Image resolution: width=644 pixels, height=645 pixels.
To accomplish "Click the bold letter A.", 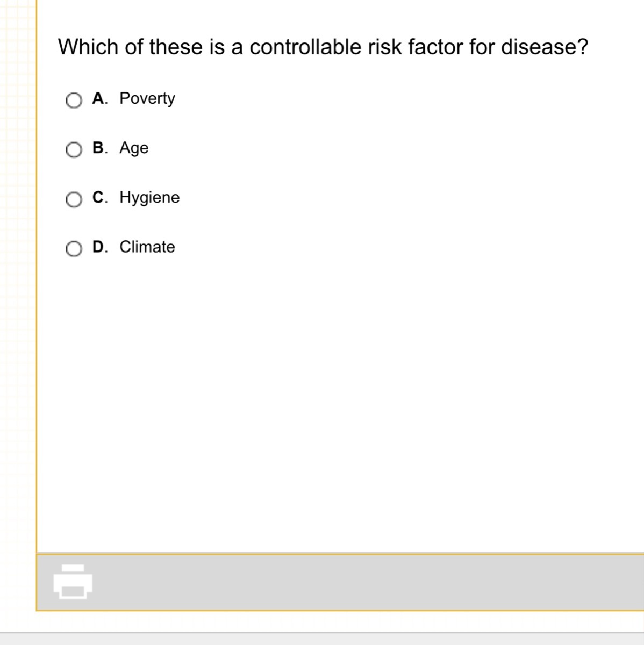I will click(98, 98).
